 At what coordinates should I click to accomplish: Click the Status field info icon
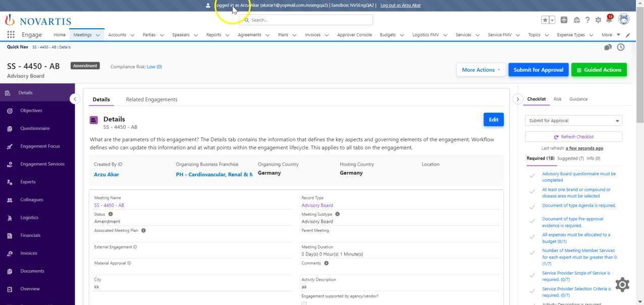(111, 214)
